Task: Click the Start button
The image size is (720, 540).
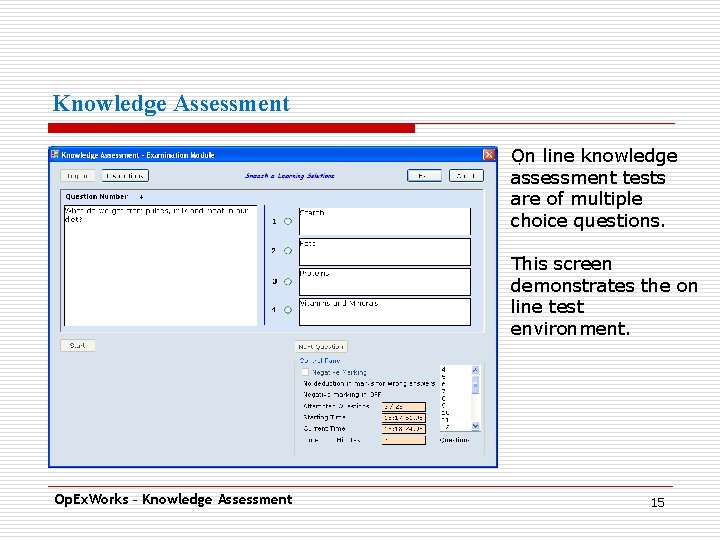Action: click(x=78, y=345)
